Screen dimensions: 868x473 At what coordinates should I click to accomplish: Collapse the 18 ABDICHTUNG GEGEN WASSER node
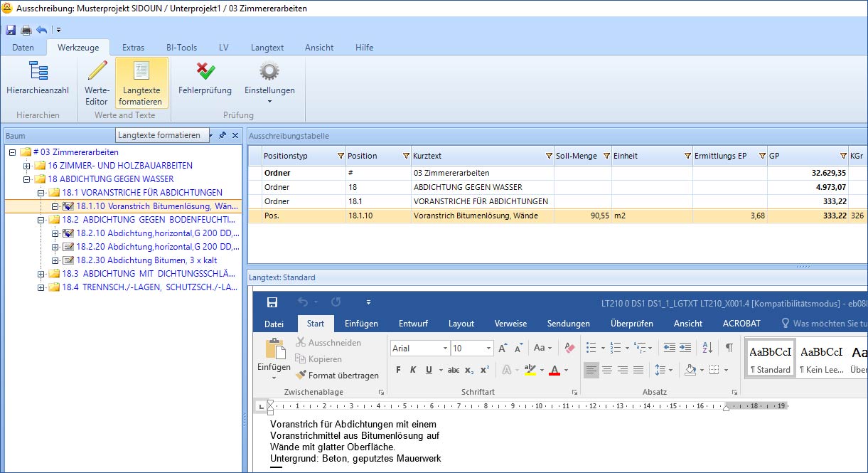27,179
